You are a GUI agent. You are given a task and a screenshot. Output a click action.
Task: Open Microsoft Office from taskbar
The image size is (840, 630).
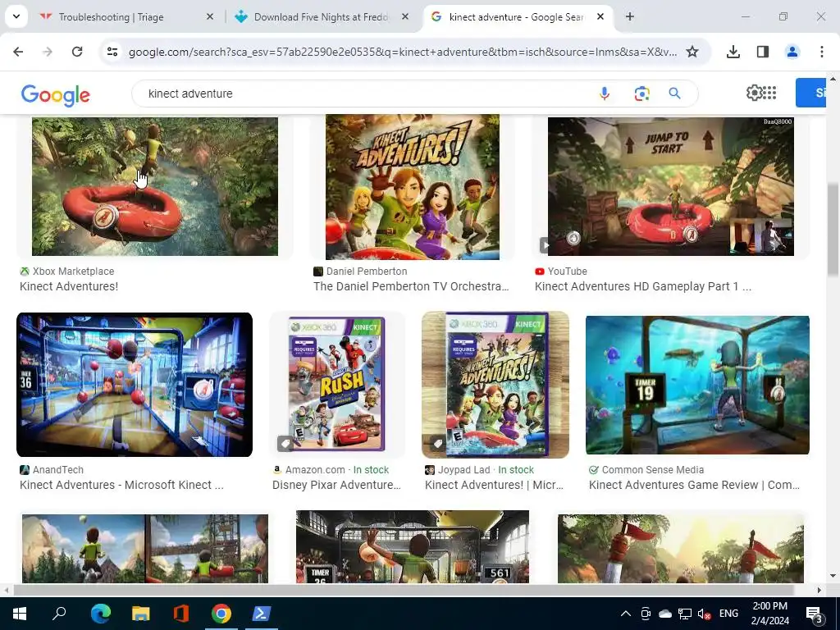coord(181,614)
